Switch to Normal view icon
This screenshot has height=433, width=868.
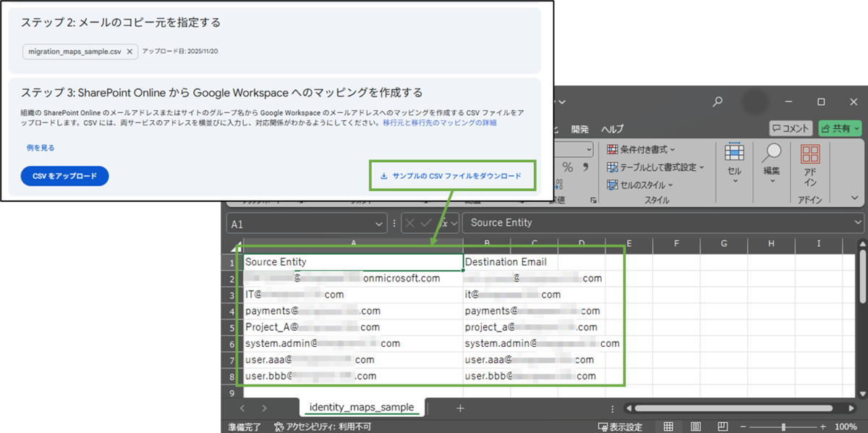click(x=668, y=426)
